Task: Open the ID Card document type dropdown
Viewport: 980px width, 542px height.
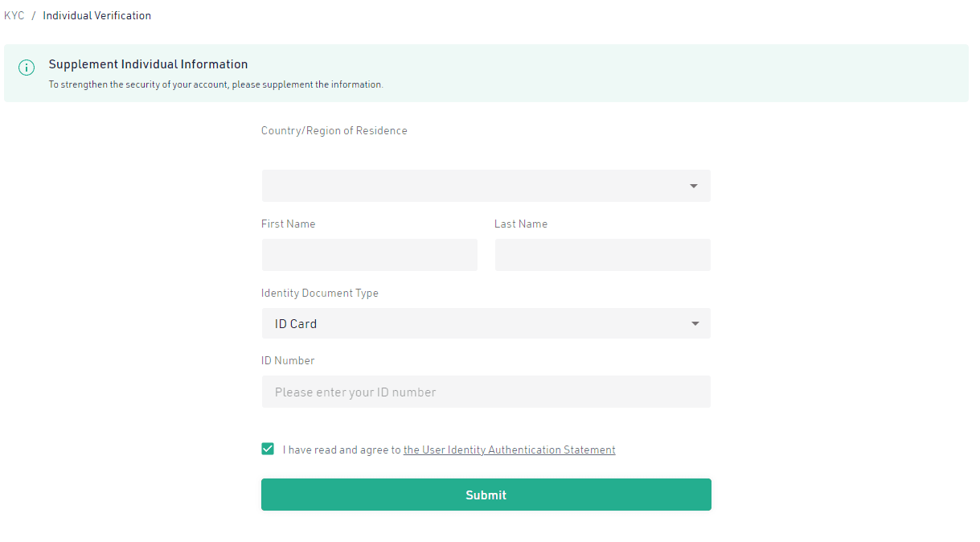Action: pyautogui.click(x=474, y=324)
